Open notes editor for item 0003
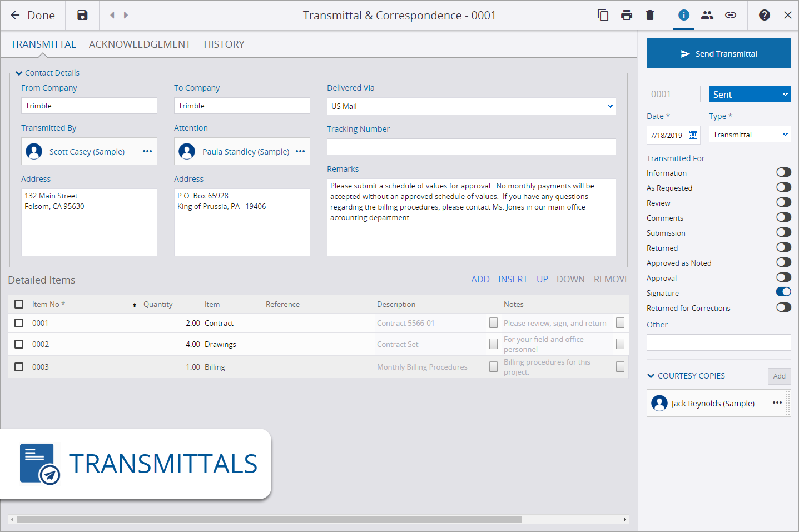Image resolution: width=799 pixels, height=532 pixels. 620,367
